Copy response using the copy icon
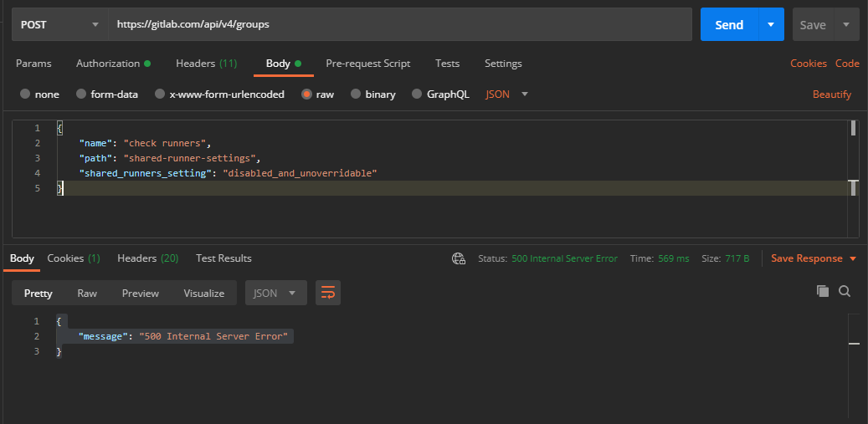The width and height of the screenshot is (868, 424). pos(823,291)
